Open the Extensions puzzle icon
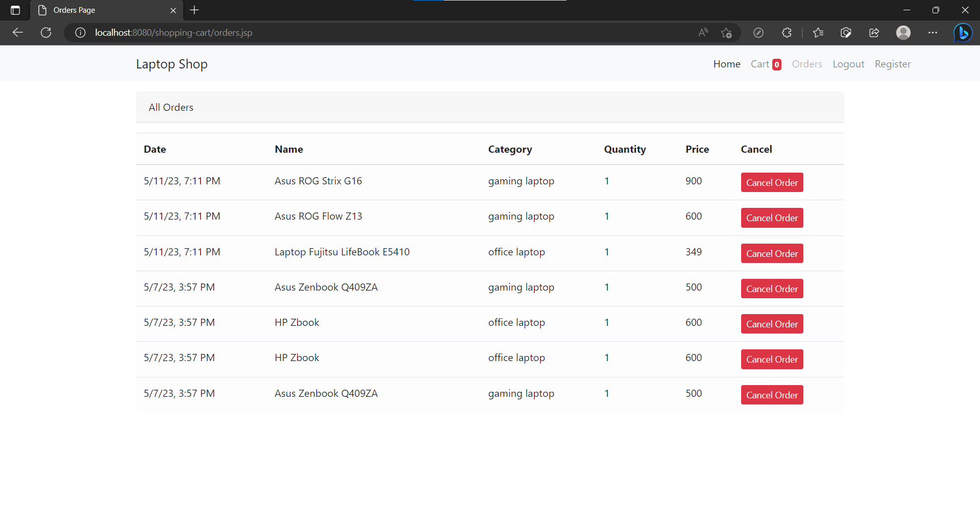Screen dimensions: 980x524 coord(787,33)
